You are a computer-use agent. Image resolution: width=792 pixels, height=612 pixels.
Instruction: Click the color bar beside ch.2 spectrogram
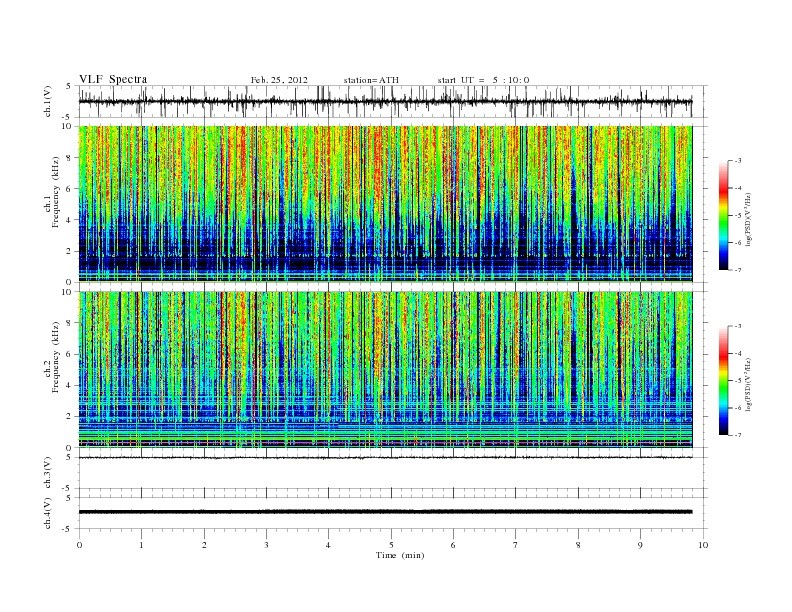(723, 380)
